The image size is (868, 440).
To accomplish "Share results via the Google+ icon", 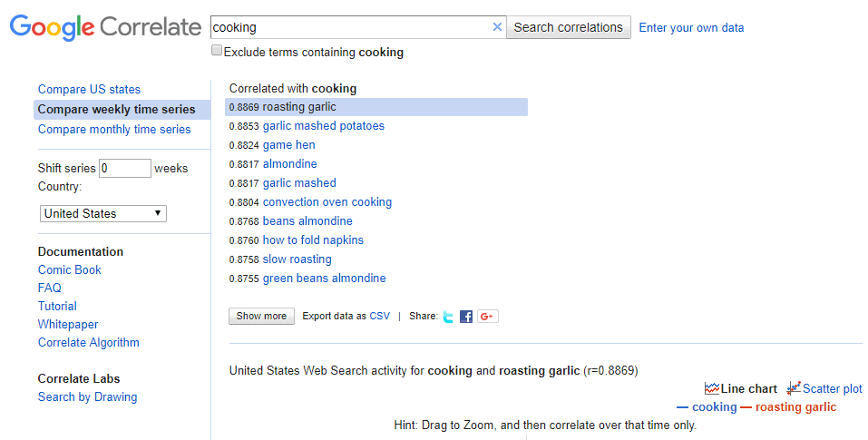I will pos(488,317).
